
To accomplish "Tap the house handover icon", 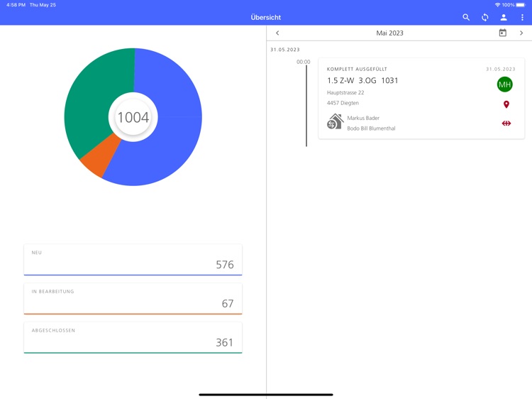I will [x=336, y=121].
